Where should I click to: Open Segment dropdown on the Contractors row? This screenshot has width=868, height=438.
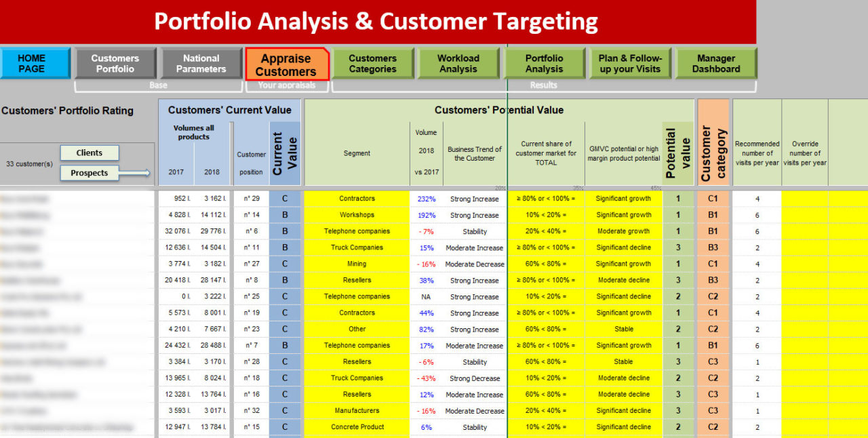click(x=356, y=199)
